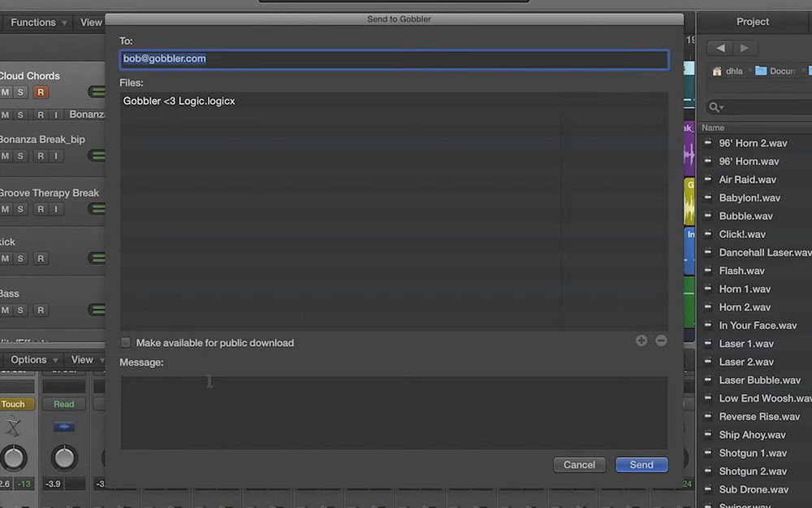Record enable the Groove Therapy Break track
Viewport: 812px width, 508px height.
41,209
